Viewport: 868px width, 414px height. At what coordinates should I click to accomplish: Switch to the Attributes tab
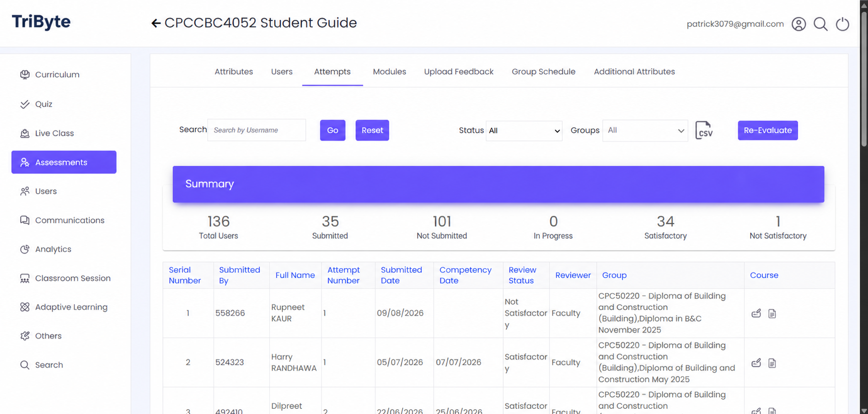[x=234, y=72]
